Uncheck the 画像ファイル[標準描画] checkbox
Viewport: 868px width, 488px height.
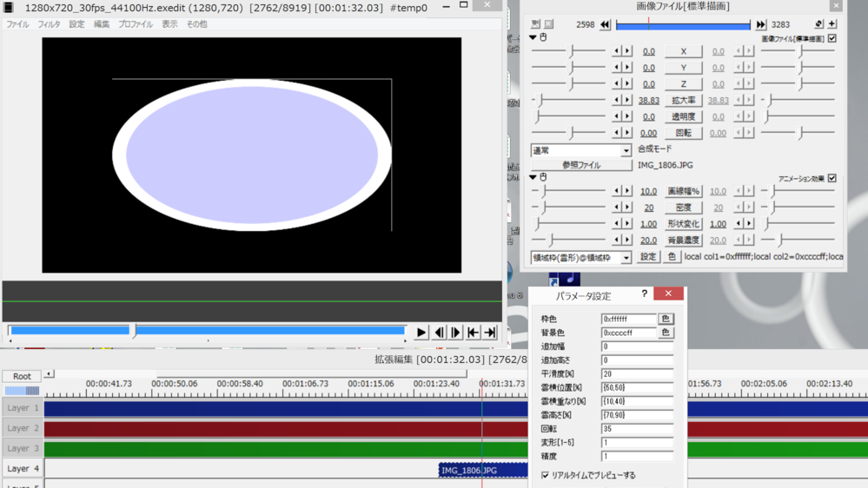click(832, 39)
